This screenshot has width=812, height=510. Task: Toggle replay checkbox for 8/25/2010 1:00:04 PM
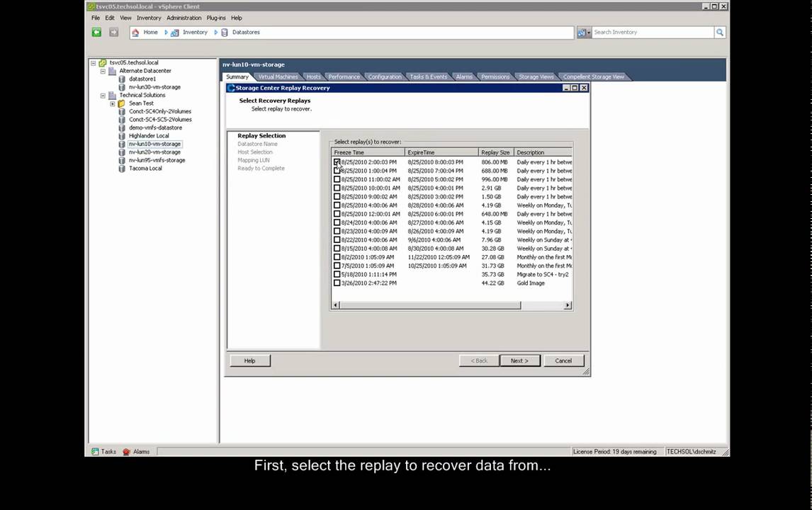337,170
